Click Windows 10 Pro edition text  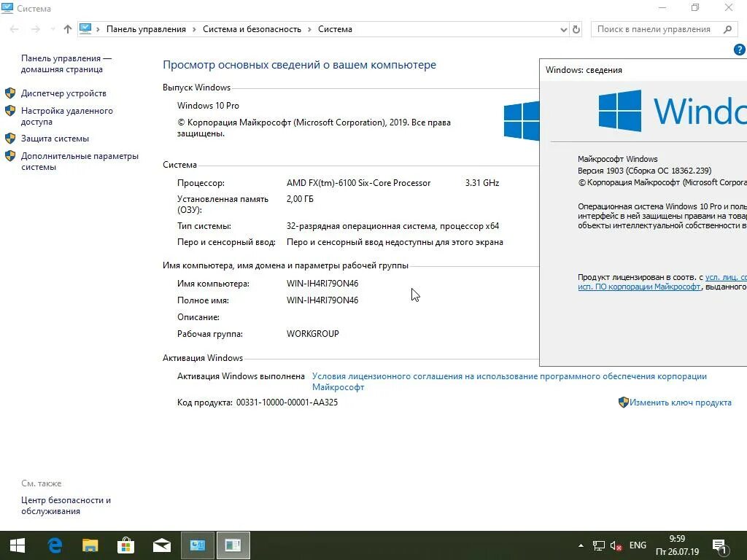208,106
